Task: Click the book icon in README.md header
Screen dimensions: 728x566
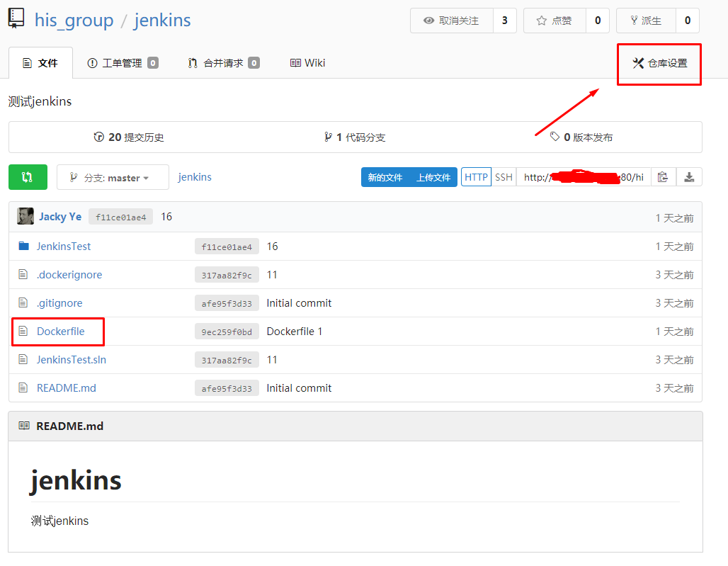Action: click(x=24, y=426)
